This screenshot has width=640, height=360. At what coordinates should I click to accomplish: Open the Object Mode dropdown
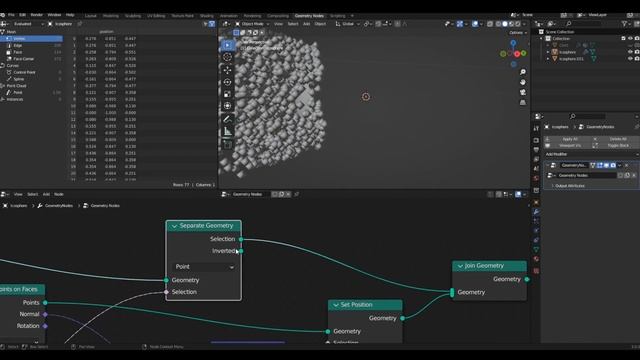pyautogui.click(x=252, y=24)
